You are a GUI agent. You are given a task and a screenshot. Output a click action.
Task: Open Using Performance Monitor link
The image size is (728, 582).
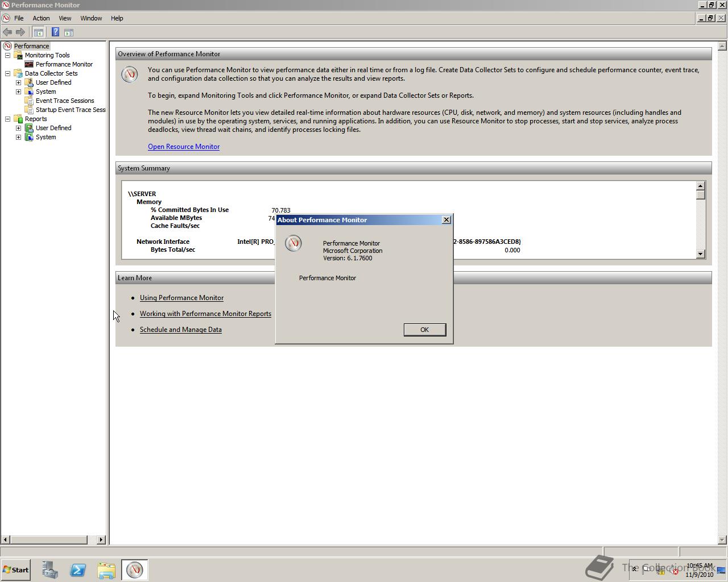(x=181, y=298)
